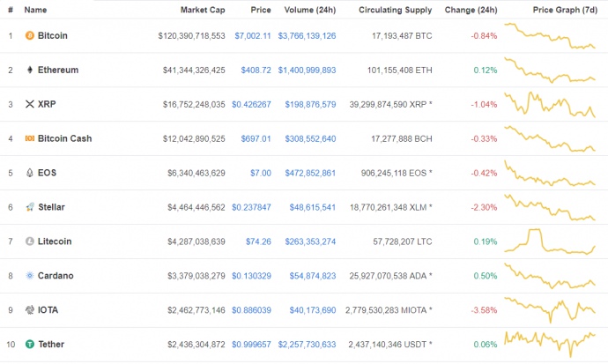Click EOS volume $472,852,861
This screenshot has width=608, height=364.
(x=310, y=173)
